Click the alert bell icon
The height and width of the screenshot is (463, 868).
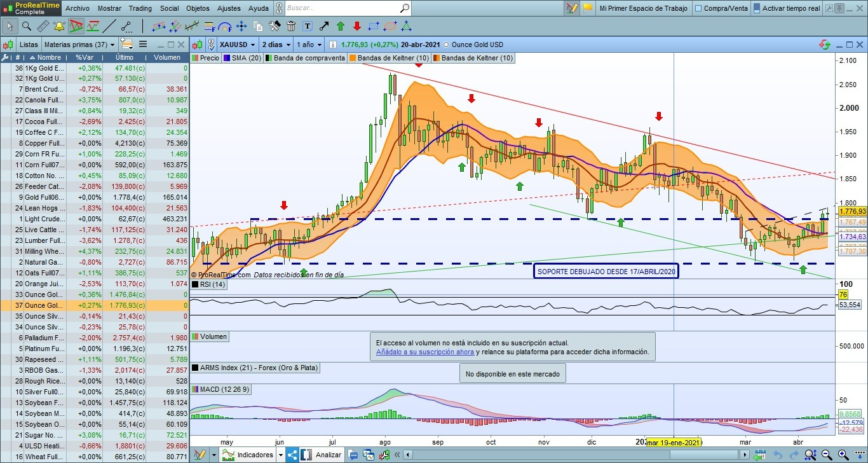tap(59, 27)
